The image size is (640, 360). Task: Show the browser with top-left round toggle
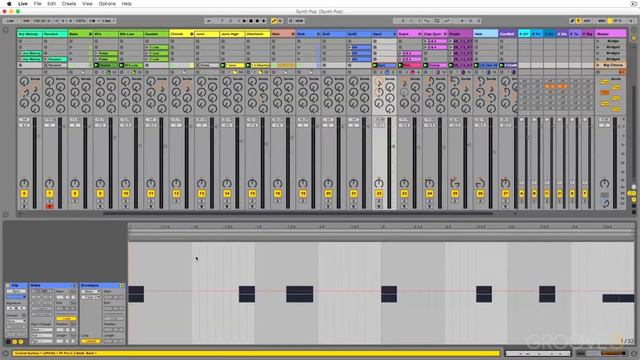click(6, 30)
